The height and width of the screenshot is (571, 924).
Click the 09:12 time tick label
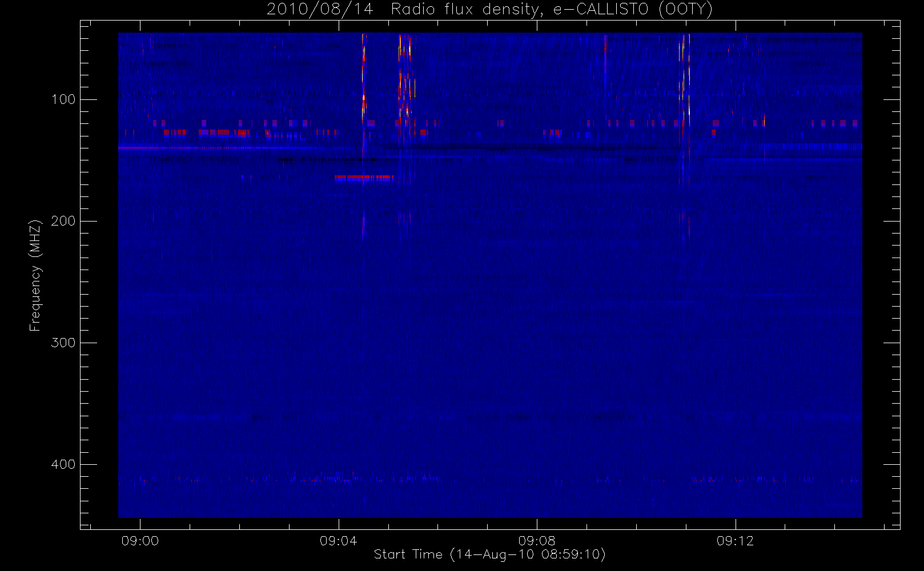pyautogui.click(x=736, y=541)
